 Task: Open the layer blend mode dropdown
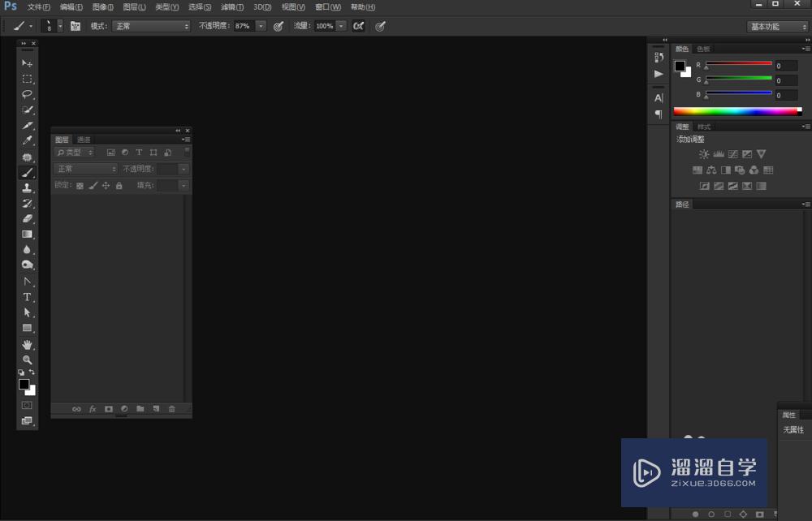coord(86,169)
